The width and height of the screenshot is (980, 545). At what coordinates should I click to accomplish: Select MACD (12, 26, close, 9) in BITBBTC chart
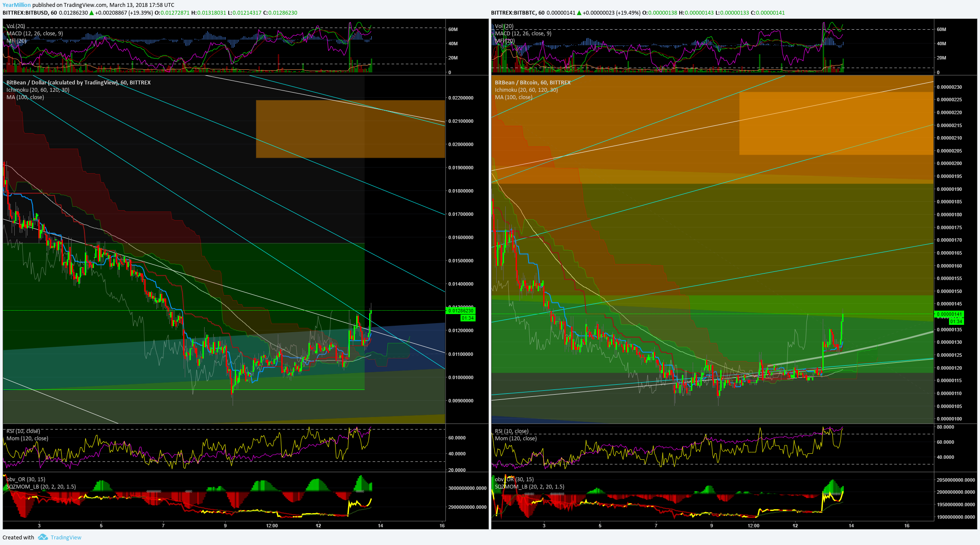pyautogui.click(x=523, y=34)
